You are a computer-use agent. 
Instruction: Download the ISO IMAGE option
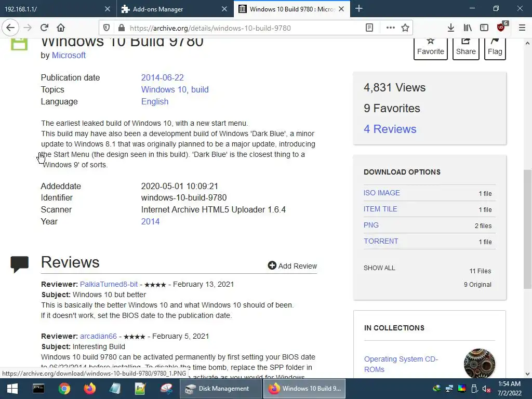tap(382, 193)
